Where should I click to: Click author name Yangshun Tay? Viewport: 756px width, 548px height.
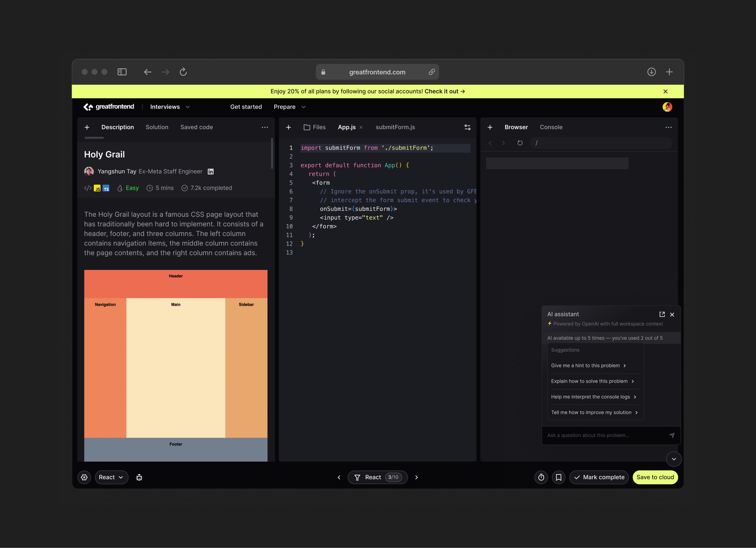117,172
